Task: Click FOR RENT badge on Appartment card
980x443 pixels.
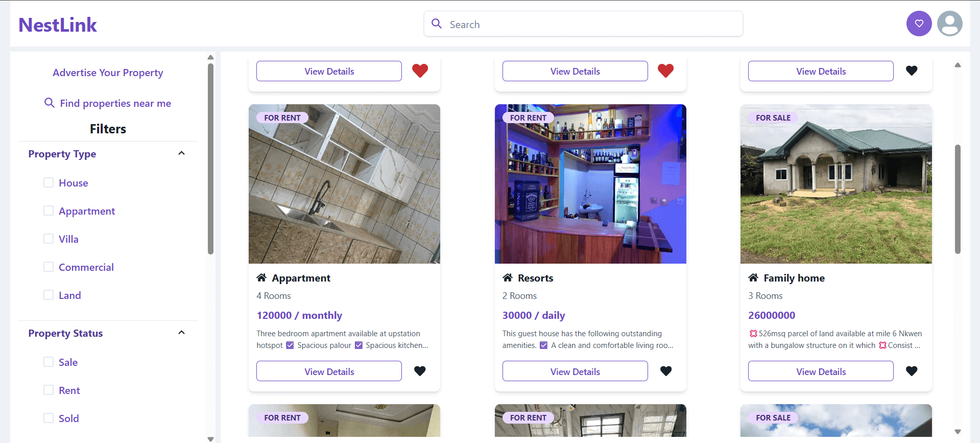Action: coord(282,118)
